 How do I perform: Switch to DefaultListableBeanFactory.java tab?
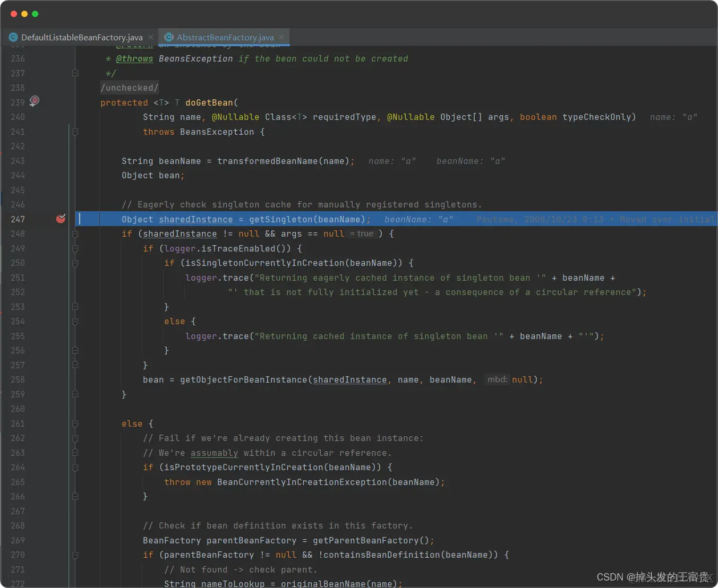tap(81, 37)
